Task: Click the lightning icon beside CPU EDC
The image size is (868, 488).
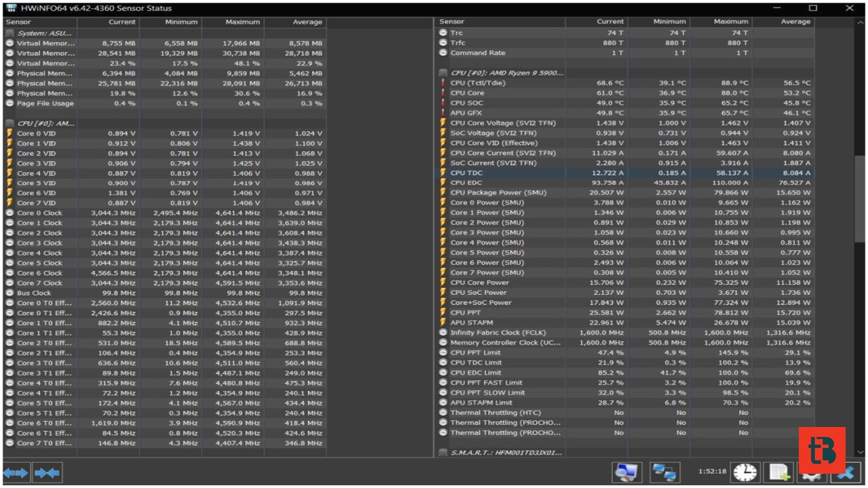Action: [443, 183]
